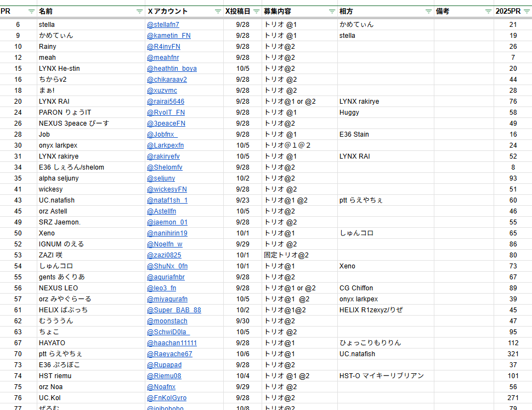The height and width of the screenshot is (410, 532).
Task: Select the name cell 'HAYATO'
Action: point(91,343)
